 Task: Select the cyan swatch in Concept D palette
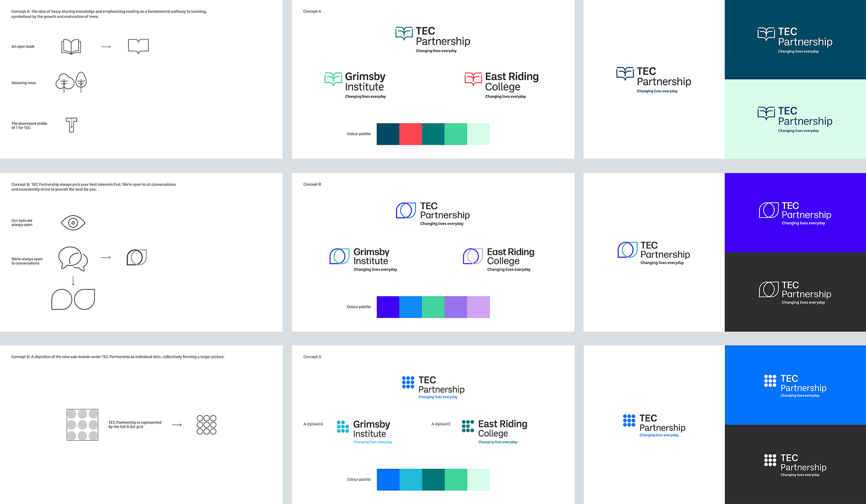coord(410,480)
